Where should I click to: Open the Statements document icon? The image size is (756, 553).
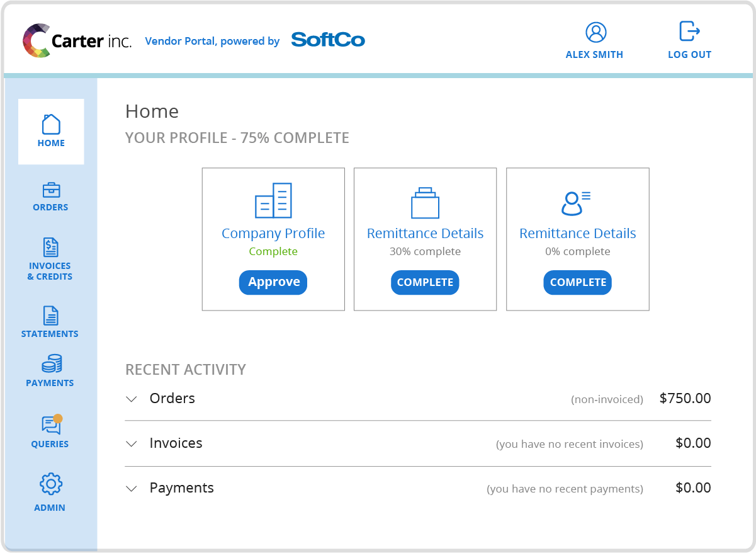coord(50,316)
